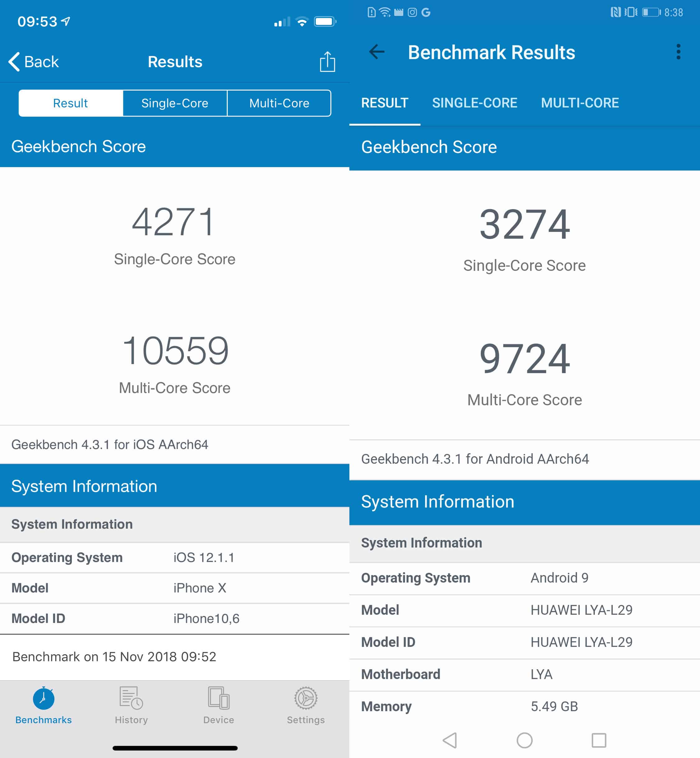Tap the score 10559
This screenshot has height=758, width=700.
[x=175, y=351]
